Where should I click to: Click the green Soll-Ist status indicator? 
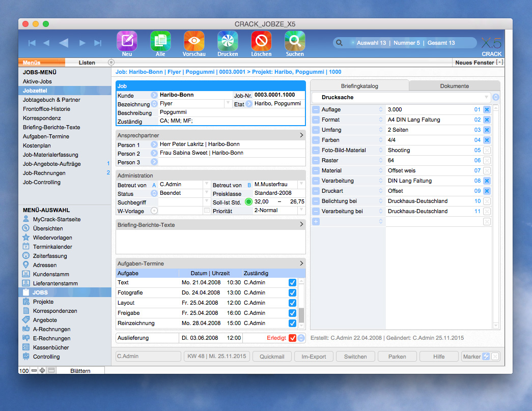pos(248,202)
